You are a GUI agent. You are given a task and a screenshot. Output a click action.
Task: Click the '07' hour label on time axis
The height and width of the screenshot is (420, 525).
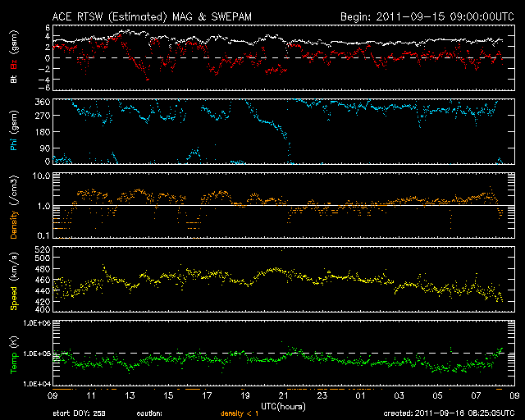tap(476, 396)
